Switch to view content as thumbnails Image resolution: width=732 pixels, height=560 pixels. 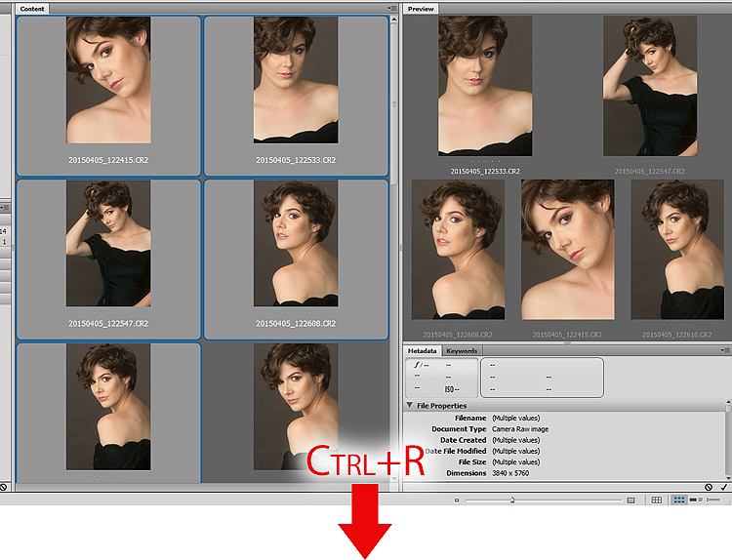pyautogui.click(x=678, y=500)
